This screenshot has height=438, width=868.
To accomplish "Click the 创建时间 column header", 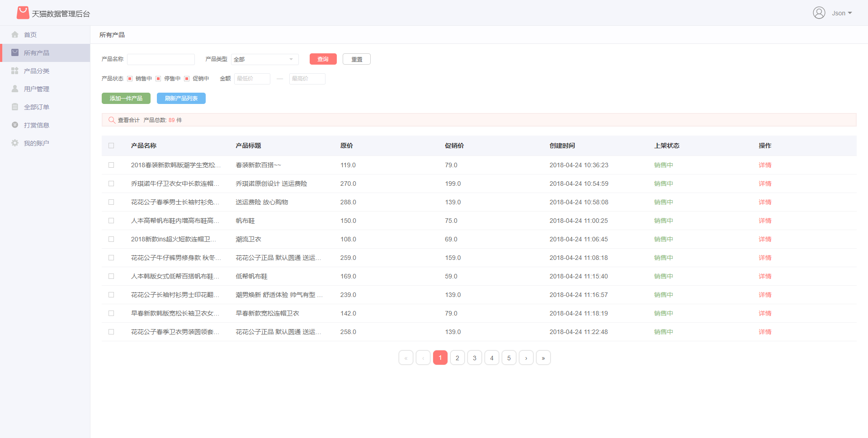I will pyautogui.click(x=562, y=146).
